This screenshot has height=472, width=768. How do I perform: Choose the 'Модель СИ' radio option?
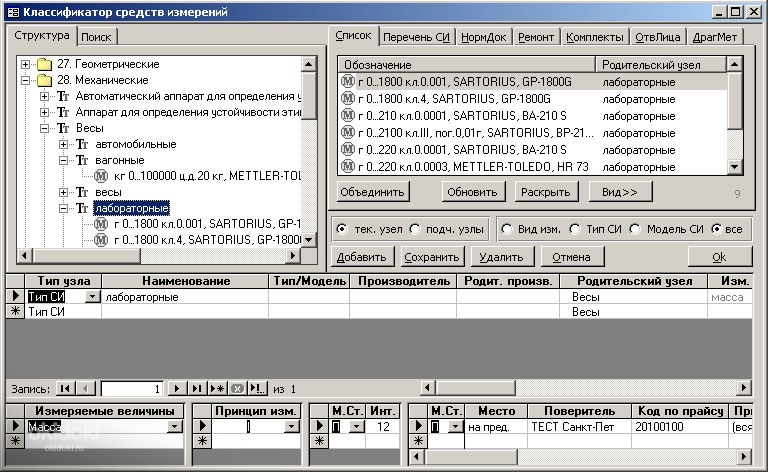pyautogui.click(x=634, y=229)
